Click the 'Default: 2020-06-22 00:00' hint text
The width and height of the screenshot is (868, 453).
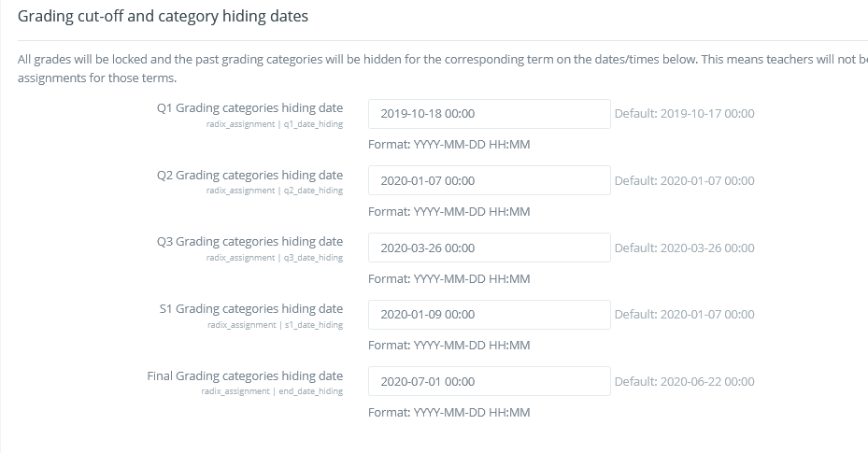click(x=684, y=381)
